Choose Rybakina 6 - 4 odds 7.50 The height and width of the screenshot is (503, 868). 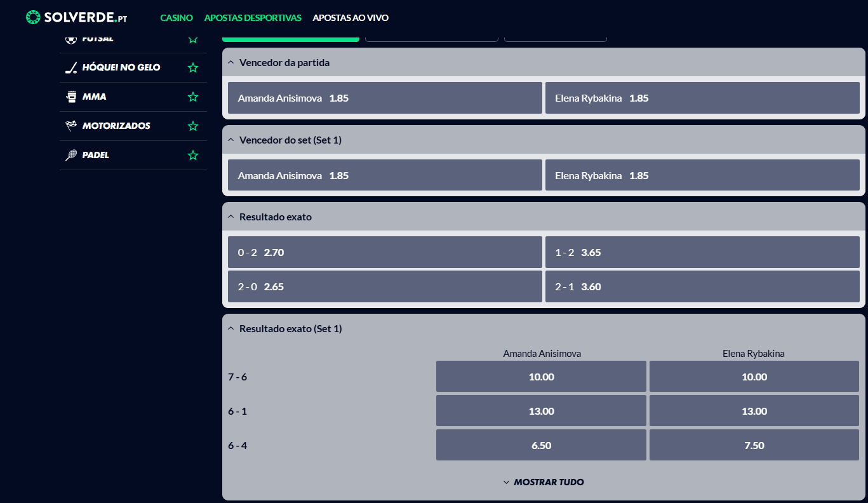754,445
